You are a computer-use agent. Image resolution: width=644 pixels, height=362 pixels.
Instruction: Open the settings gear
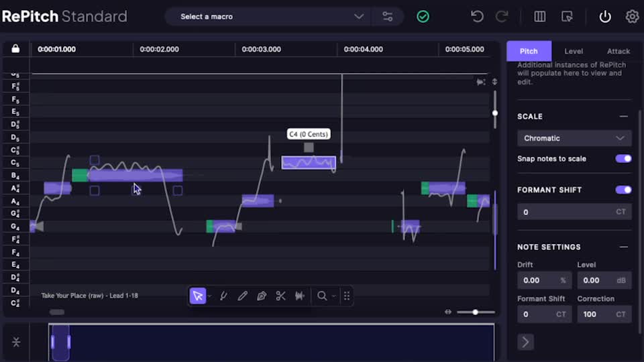click(632, 17)
